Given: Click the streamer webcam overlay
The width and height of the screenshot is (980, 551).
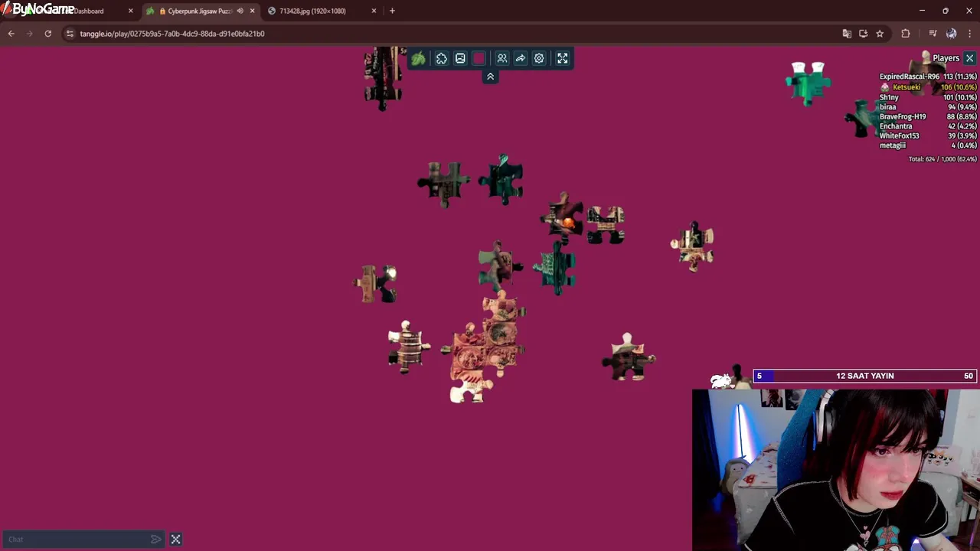Looking at the screenshot, I should pyautogui.click(x=835, y=470).
